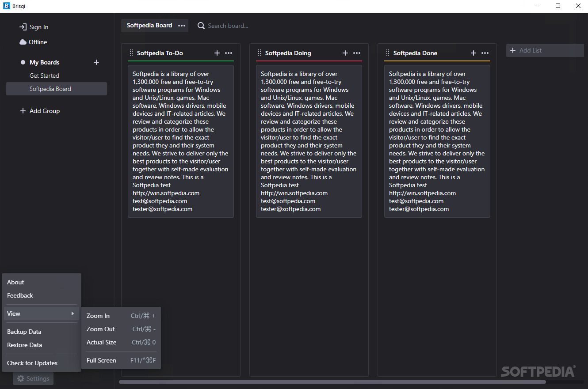The image size is (588, 389).
Task: Open the card in Softpedia Doing
Action: click(309, 141)
